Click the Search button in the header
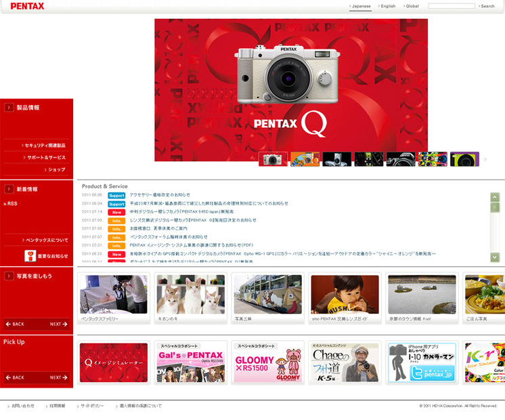 [487, 6]
